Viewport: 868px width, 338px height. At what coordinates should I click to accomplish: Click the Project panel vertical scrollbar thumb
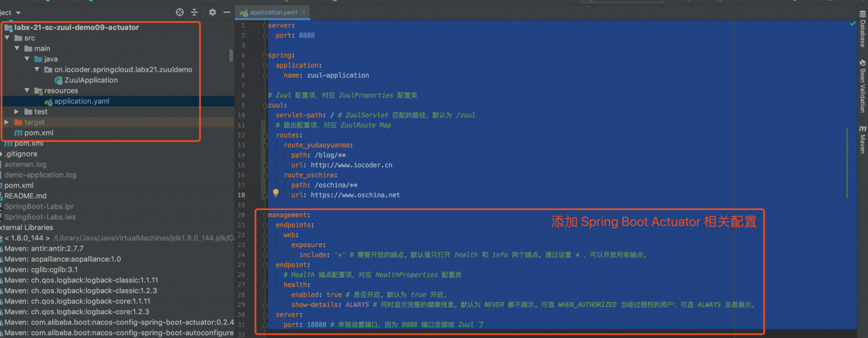231,54
